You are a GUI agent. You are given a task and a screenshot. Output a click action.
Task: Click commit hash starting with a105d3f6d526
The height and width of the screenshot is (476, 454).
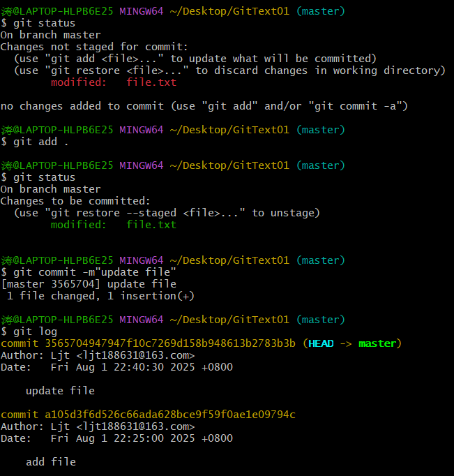170,415
